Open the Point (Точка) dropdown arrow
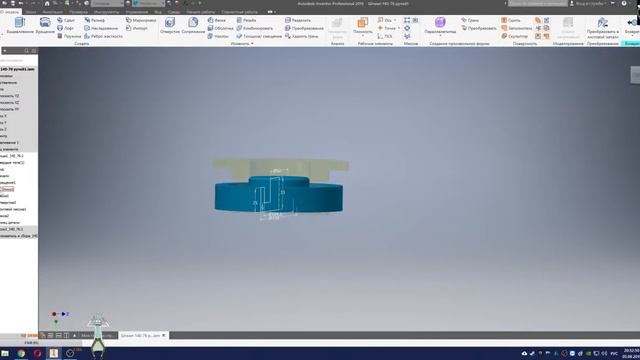Image resolution: width=640 pixels, height=360 pixels. [399, 28]
